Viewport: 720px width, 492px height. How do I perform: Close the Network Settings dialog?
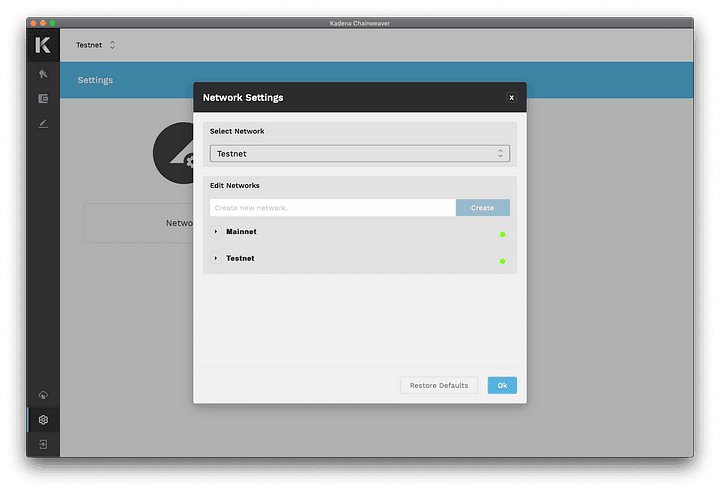click(511, 97)
